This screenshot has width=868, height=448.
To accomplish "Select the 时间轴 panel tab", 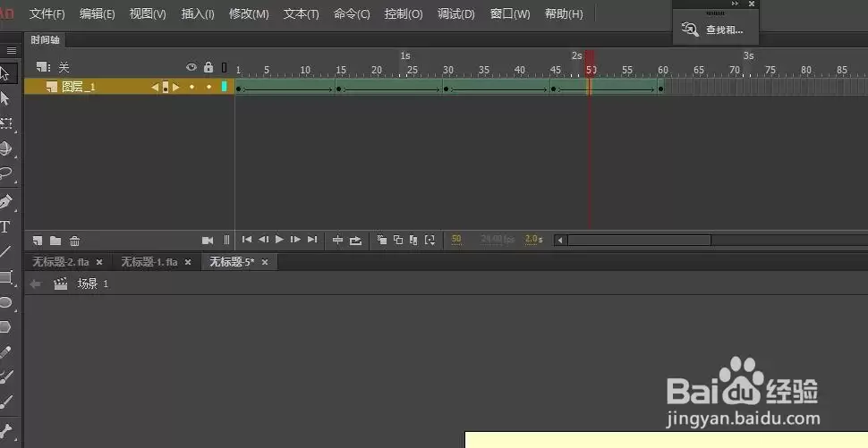I will point(45,40).
